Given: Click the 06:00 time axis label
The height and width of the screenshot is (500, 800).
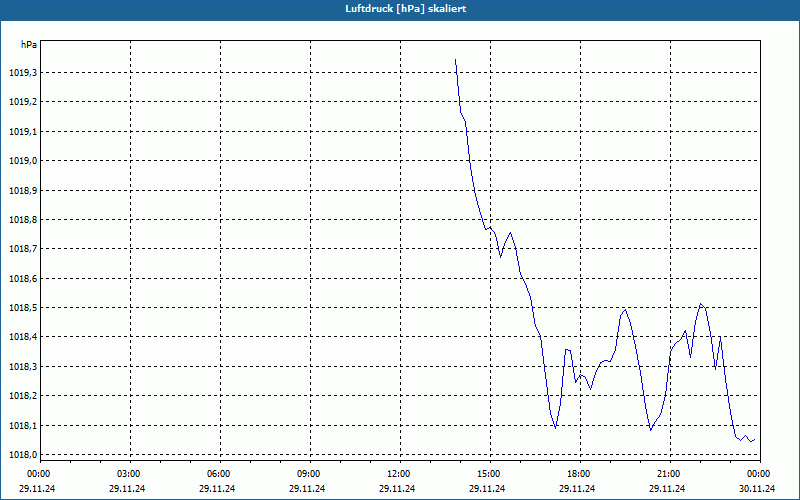Looking at the screenshot, I should pyautogui.click(x=218, y=474).
